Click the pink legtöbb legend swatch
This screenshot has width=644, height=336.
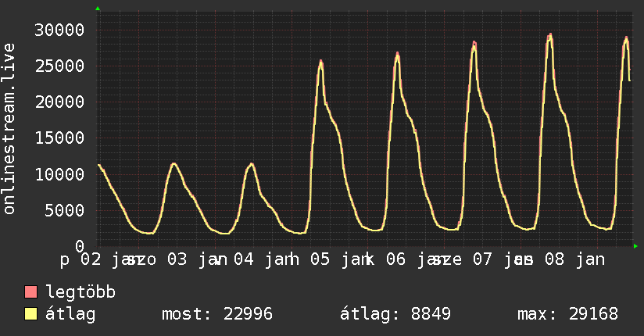[30, 291]
